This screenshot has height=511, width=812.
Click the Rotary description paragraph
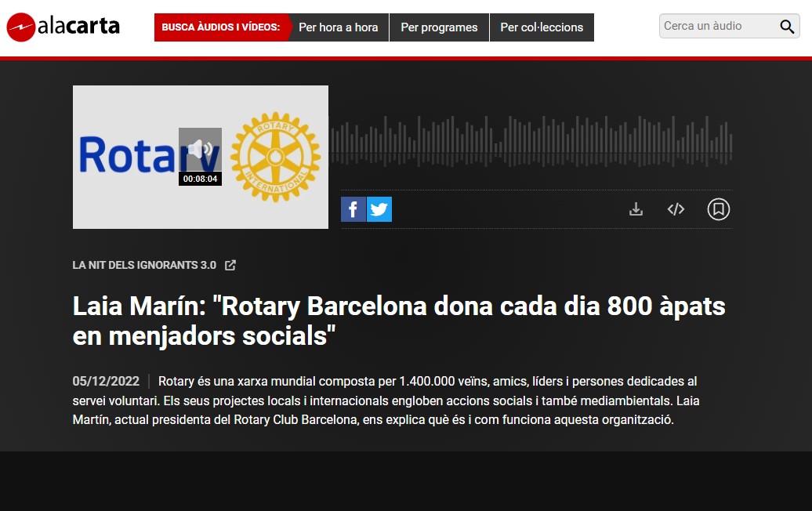click(386, 400)
